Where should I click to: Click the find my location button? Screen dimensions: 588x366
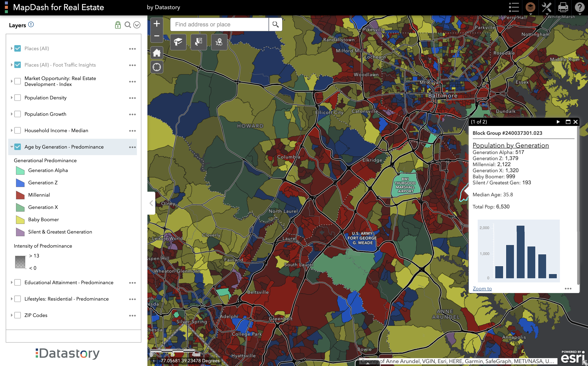coord(157,67)
